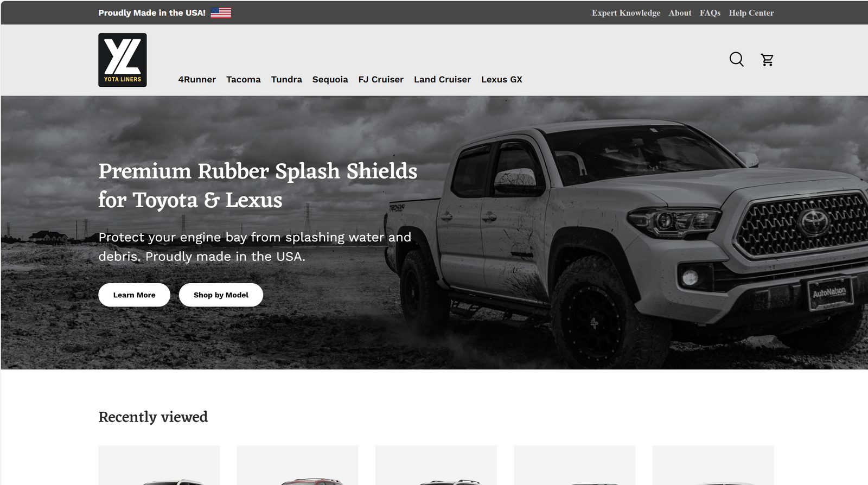The width and height of the screenshot is (868, 485).
Task: Open first recently viewed product thumbnail
Action: click(159, 465)
